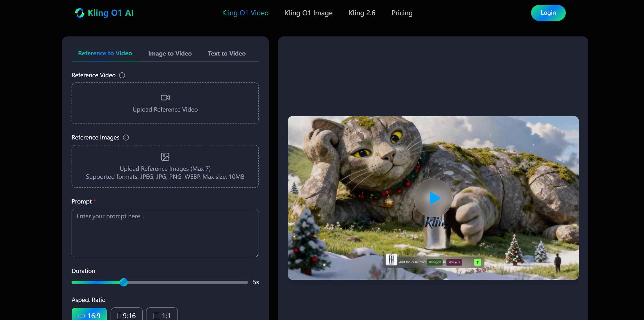Switch to the Text to Video tab
The height and width of the screenshot is (320, 644).
tap(226, 53)
